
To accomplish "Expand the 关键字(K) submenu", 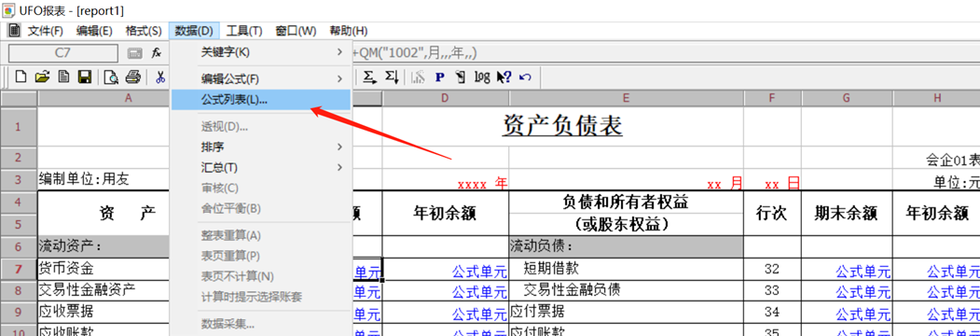I will (261, 52).
